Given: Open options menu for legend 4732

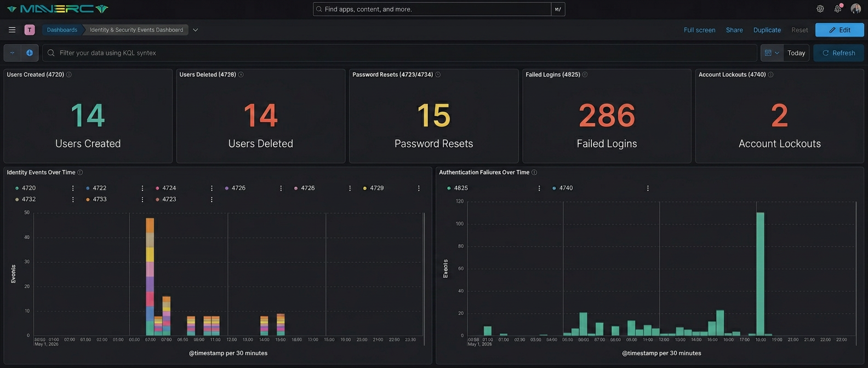Looking at the screenshot, I should tap(73, 200).
